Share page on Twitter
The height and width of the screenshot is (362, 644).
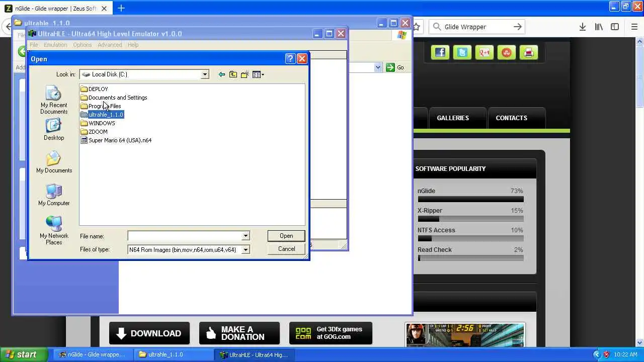(462, 52)
